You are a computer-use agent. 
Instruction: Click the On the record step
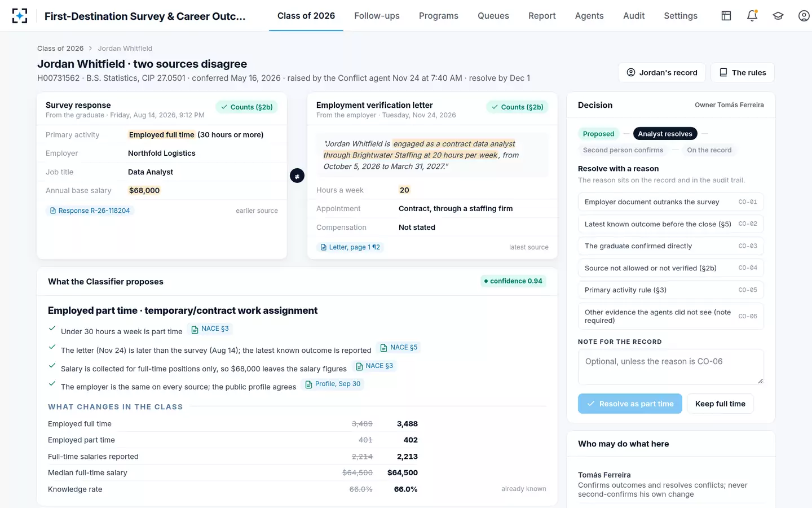709,150
